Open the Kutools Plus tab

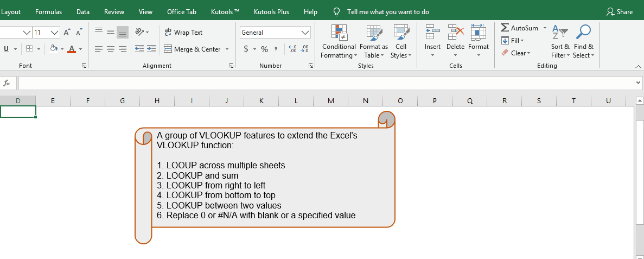pos(271,12)
